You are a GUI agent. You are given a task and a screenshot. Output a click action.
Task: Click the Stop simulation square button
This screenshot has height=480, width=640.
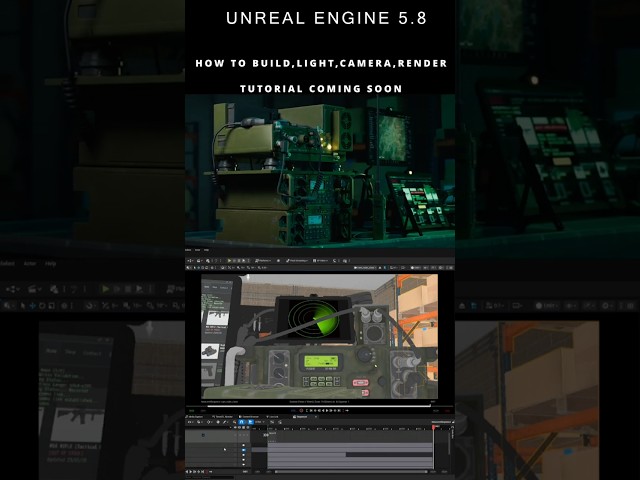click(239, 261)
